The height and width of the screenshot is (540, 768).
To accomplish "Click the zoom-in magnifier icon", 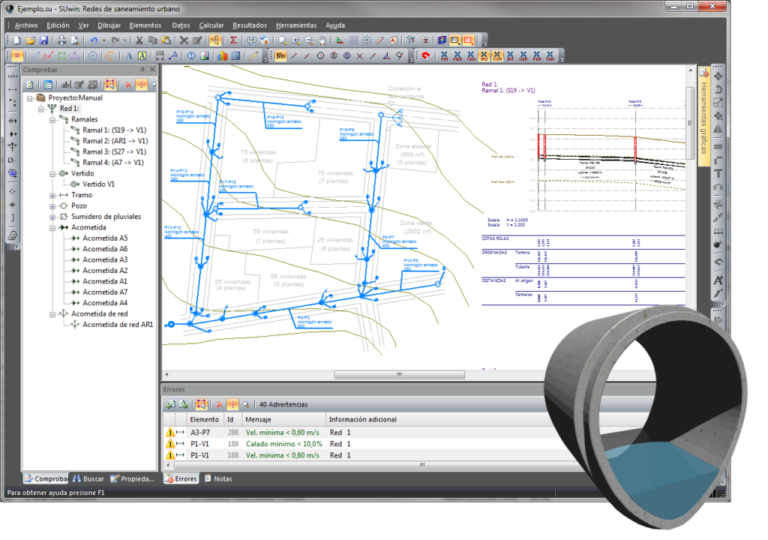I will [296, 40].
